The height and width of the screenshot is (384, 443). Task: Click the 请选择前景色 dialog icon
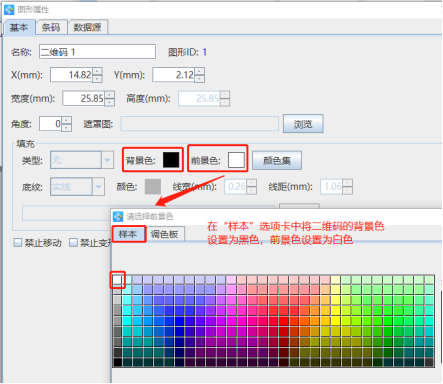tap(118, 217)
